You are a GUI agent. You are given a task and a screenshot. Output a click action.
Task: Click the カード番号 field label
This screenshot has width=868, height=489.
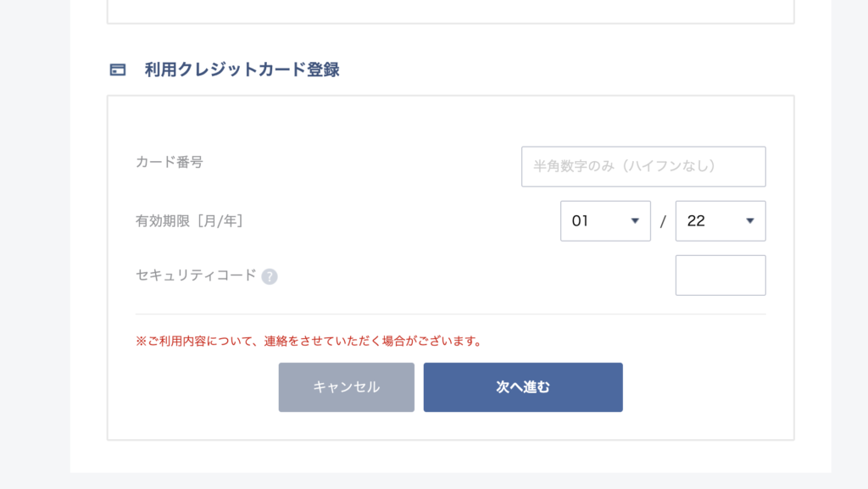(170, 162)
